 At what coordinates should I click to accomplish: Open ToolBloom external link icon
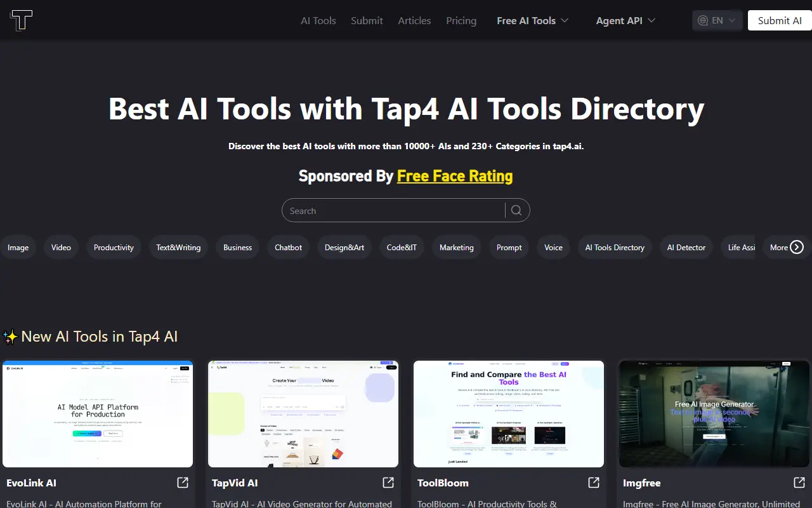pos(594,483)
